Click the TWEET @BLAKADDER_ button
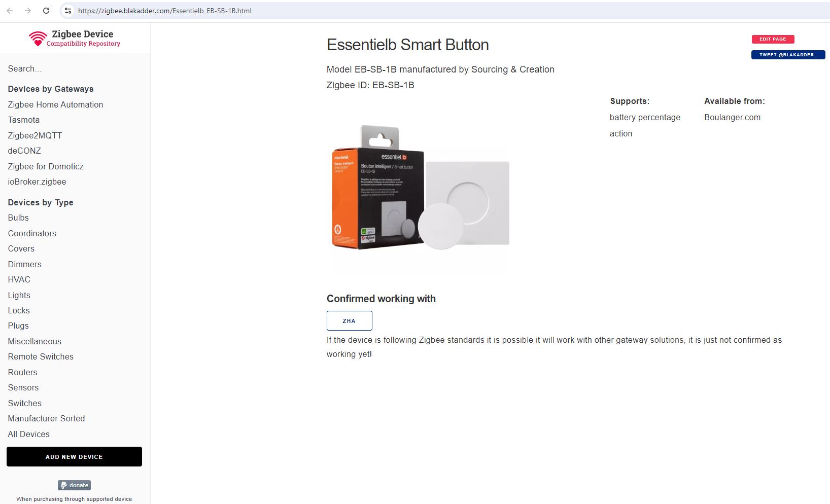The height and width of the screenshot is (504, 830). (x=788, y=55)
